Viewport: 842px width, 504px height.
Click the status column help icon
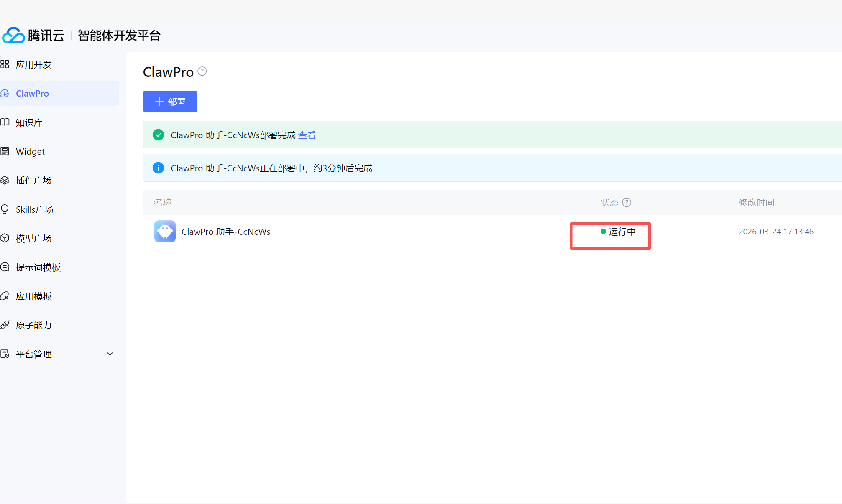(627, 203)
